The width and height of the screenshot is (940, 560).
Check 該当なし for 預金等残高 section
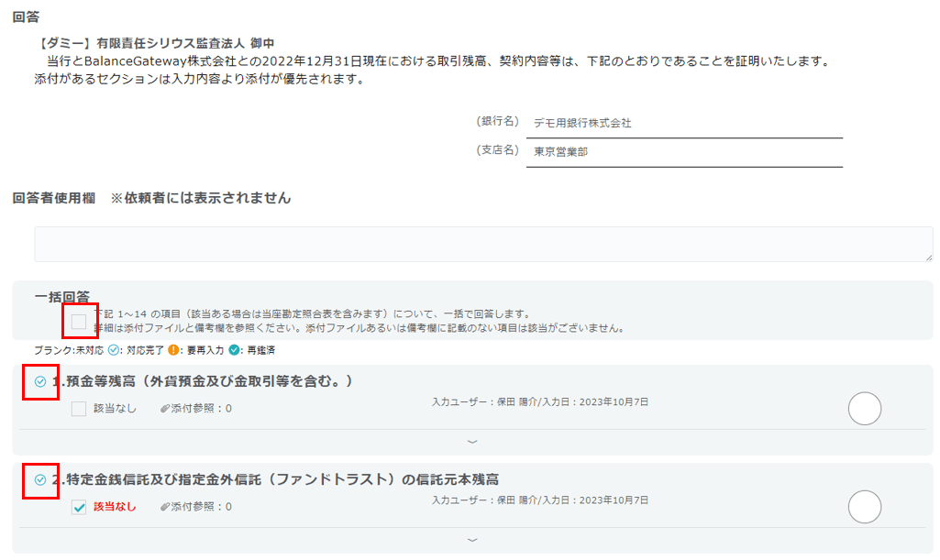pyautogui.click(x=79, y=409)
